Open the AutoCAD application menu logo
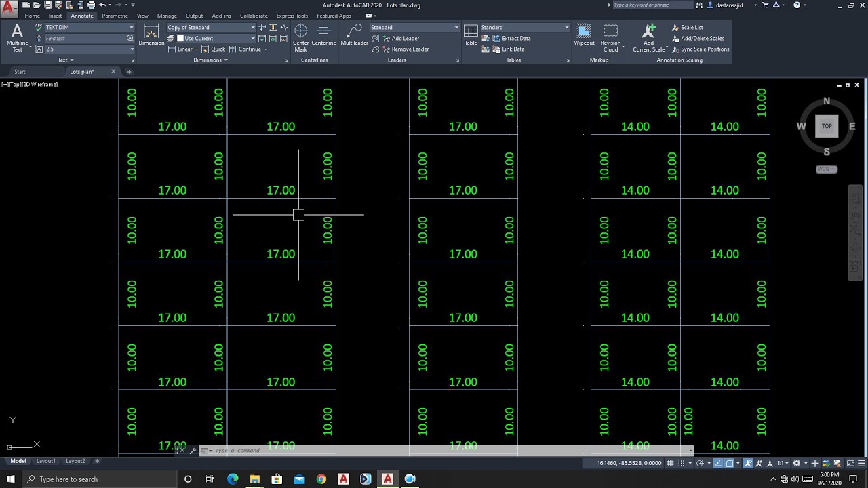Image resolution: width=868 pixels, height=488 pixels. pos(9,9)
